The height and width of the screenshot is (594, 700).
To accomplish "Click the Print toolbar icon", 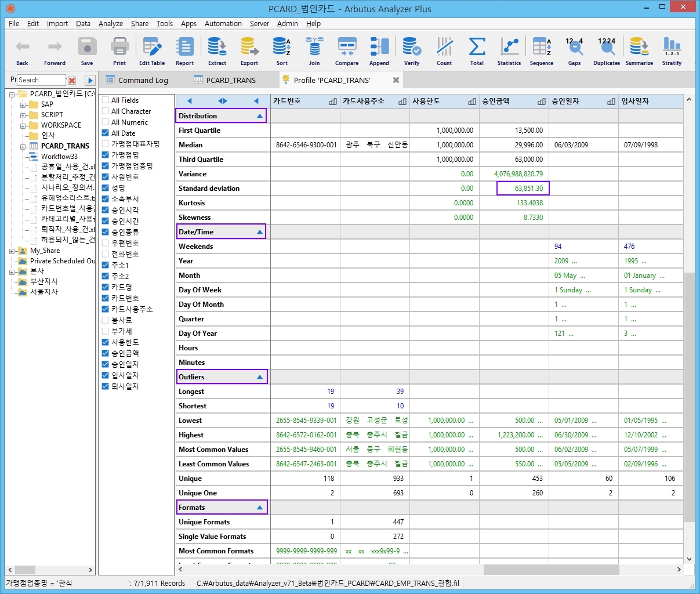I will [x=119, y=50].
